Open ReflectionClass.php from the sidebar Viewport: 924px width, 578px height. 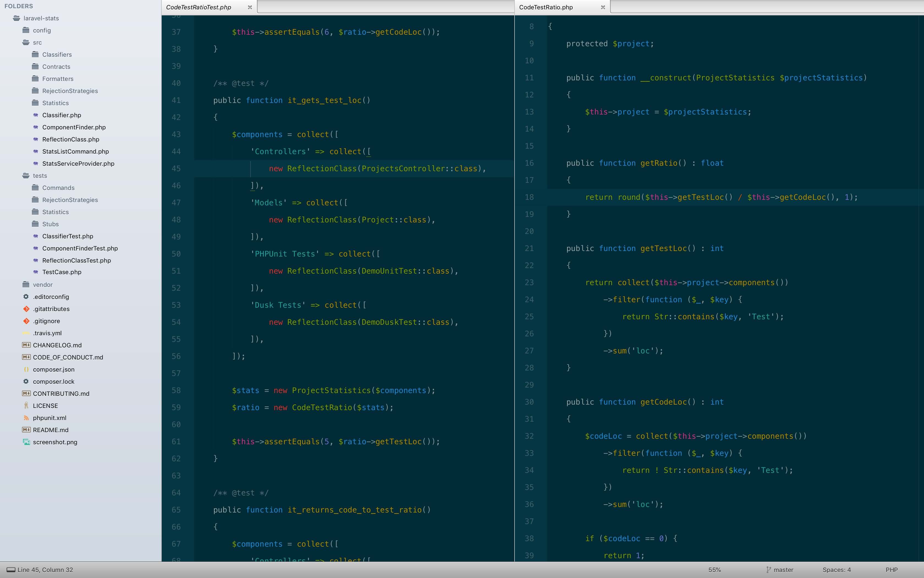[x=71, y=140]
